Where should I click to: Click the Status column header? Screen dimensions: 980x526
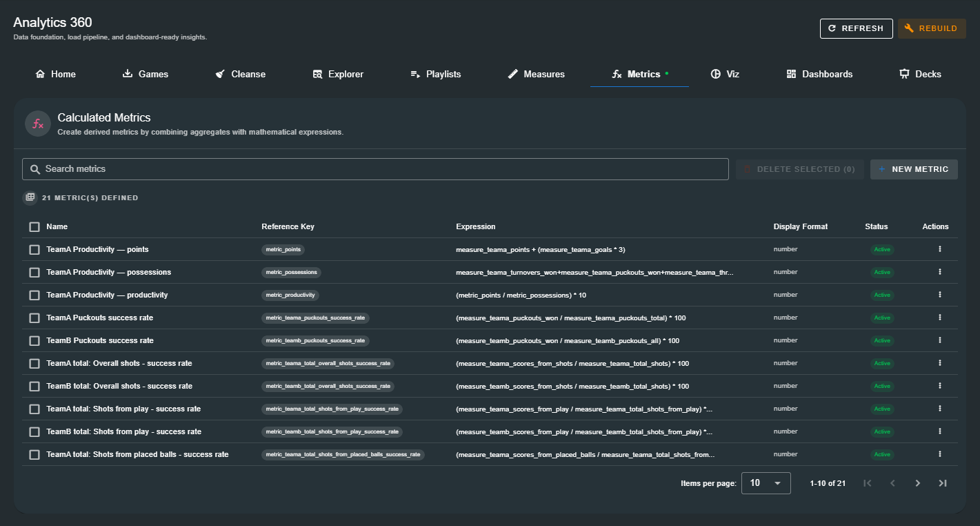tap(877, 226)
